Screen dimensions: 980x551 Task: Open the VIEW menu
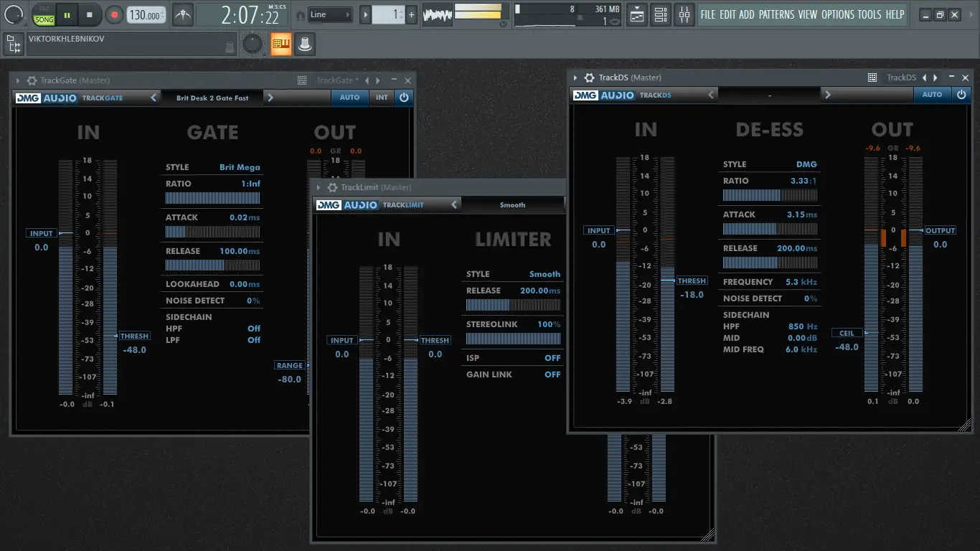click(808, 14)
